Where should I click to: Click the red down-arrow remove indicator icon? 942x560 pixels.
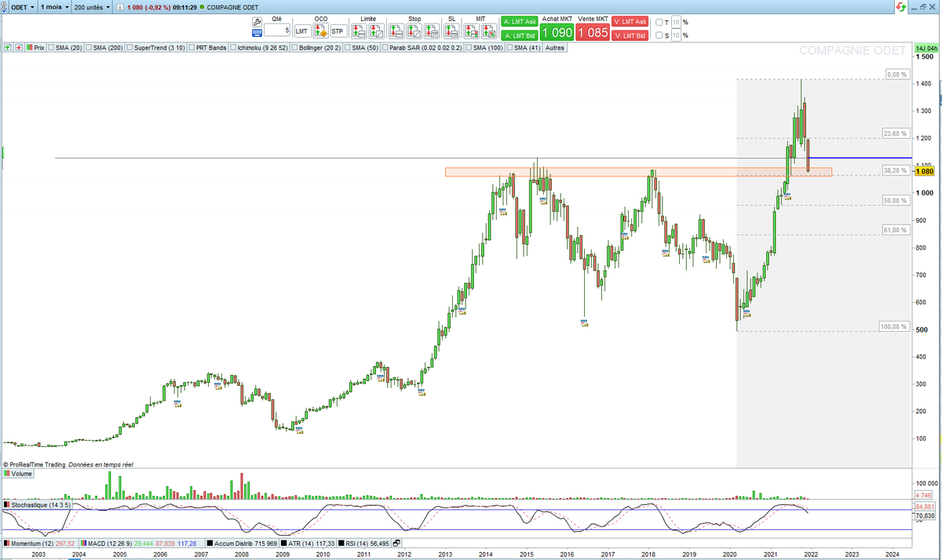point(17,47)
